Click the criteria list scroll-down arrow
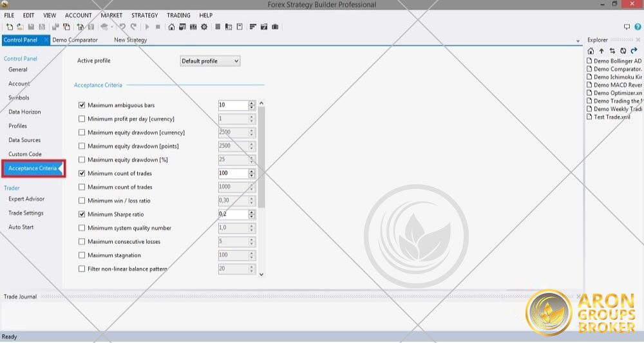The image size is (644, 343). click(x=261, y=275)
